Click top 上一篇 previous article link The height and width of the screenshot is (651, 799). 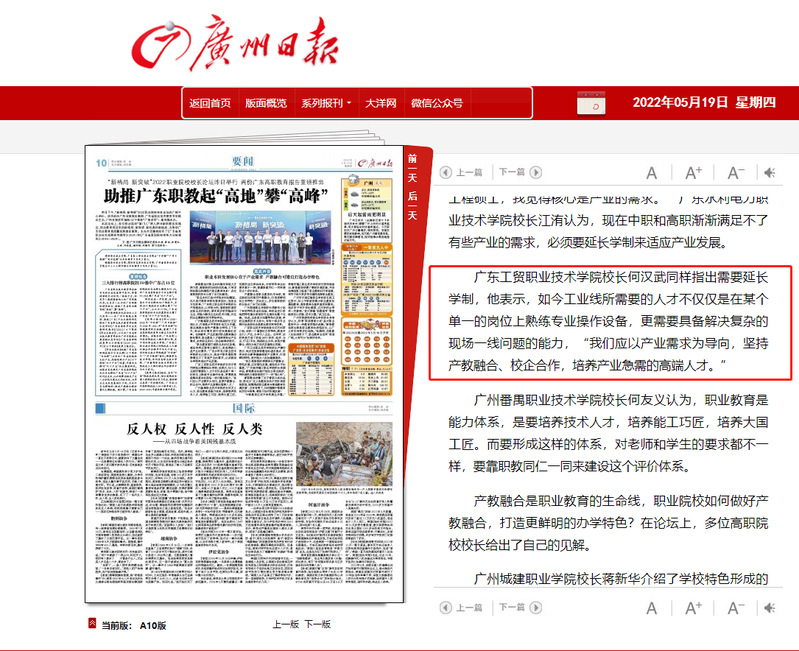pos(463,172)
